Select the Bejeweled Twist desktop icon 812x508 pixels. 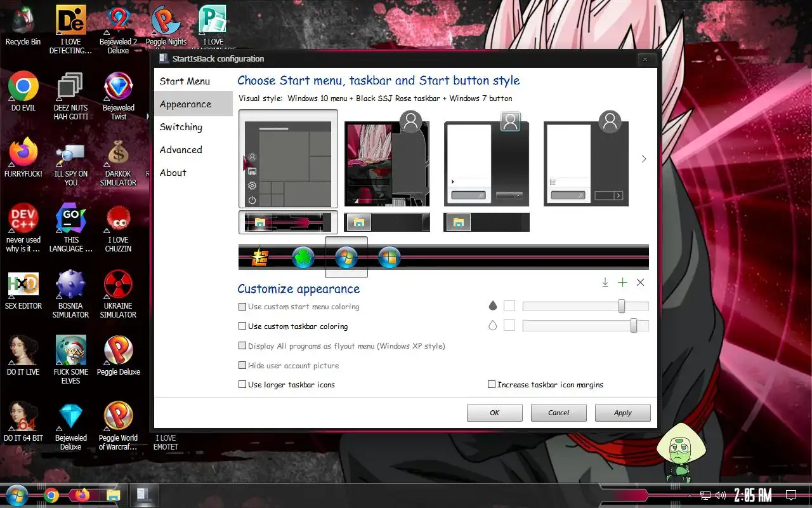click(119, 95)
